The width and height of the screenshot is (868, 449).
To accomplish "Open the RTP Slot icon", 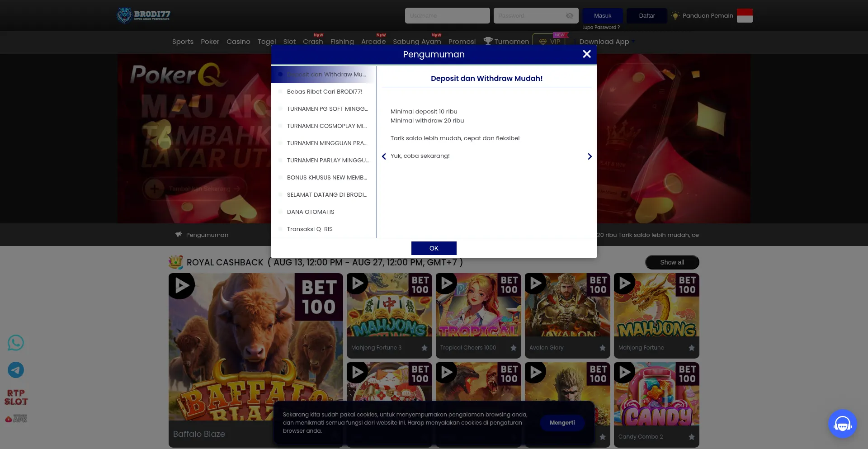I will tap(16, 397).
